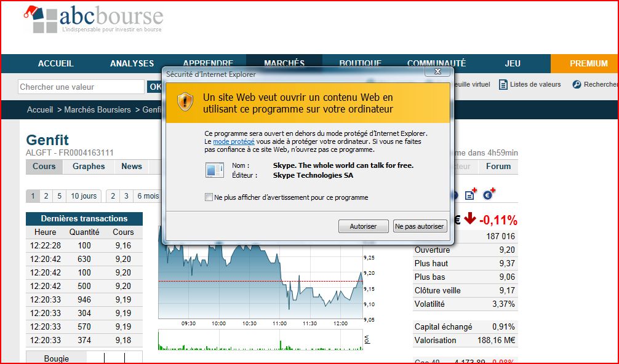The image size is (619, 364).
Task: Click the transaction row at 12:22:28
Action: pyautogui.click(x=84, y=246)
